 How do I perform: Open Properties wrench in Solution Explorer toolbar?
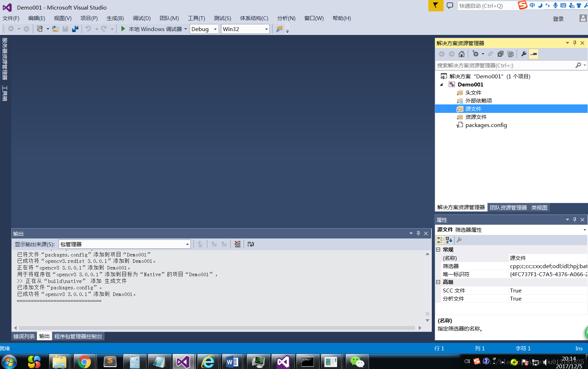(524, 54)
